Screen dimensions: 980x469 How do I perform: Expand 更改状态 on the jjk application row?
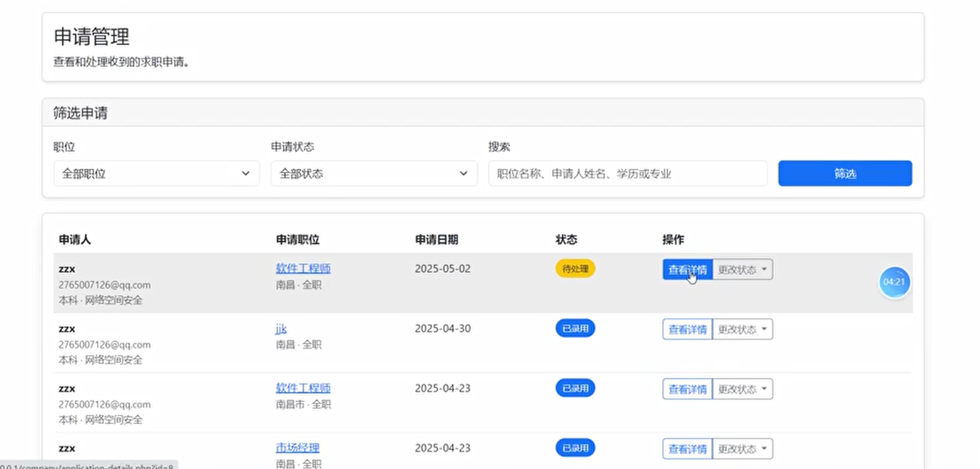click(742, 329)
